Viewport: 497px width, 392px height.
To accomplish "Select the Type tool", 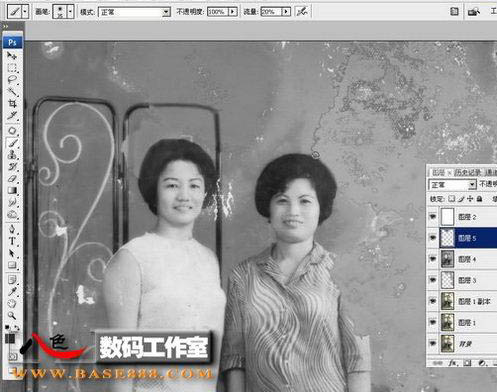I will (x=12, y=241).
